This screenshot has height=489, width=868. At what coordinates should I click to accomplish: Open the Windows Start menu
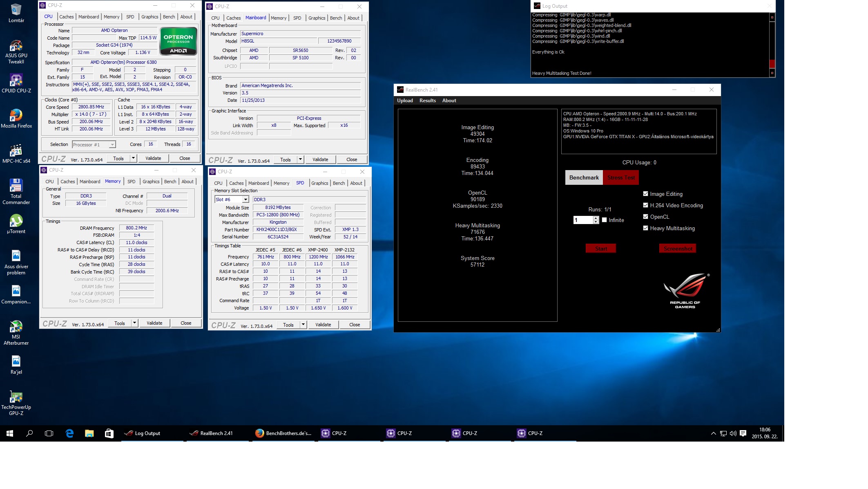(x=10, y=433)
